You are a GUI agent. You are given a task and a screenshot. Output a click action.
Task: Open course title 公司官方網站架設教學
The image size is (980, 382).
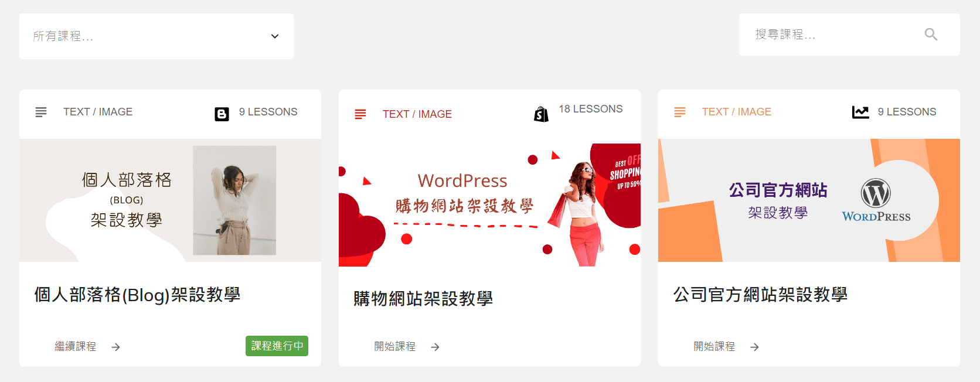click(x=760, y=295)
